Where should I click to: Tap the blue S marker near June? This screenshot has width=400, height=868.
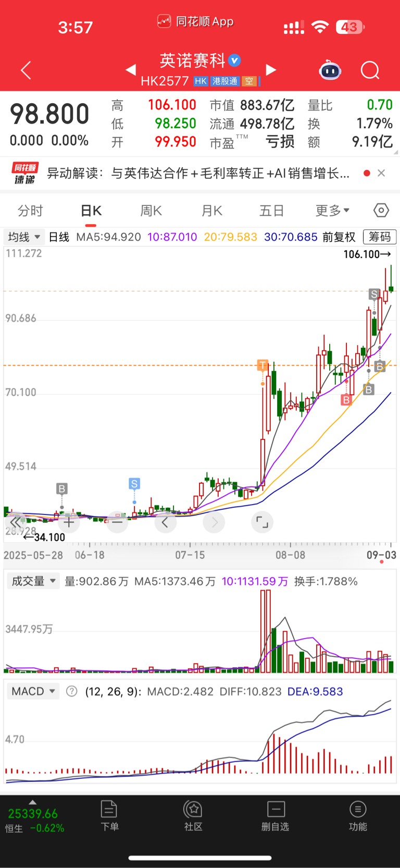pos(134,484)
